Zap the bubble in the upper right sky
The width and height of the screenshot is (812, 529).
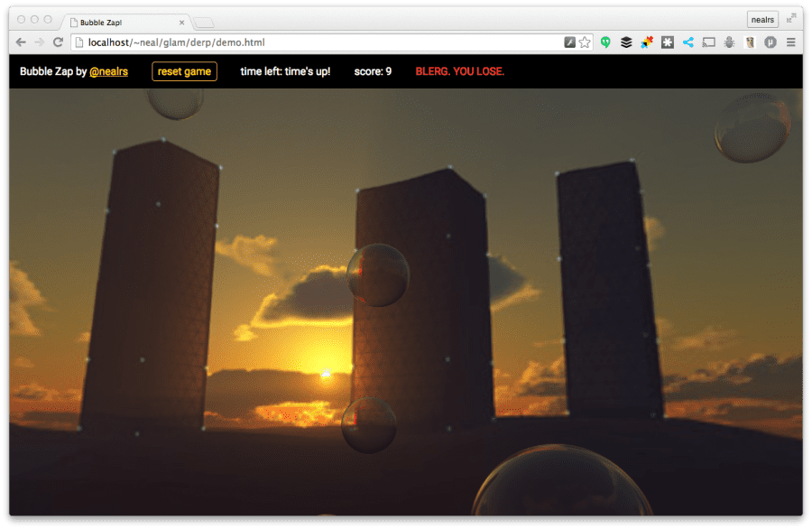[752, 127]
